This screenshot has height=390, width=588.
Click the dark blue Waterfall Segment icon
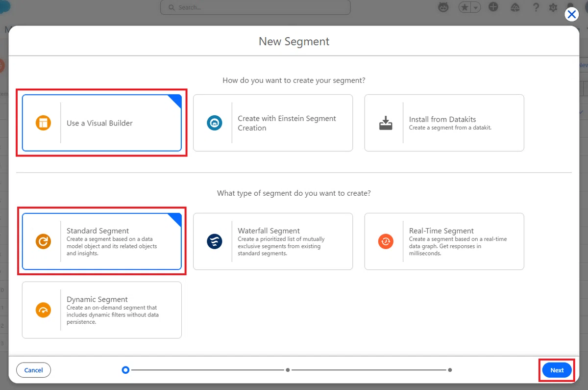(214, 241)
